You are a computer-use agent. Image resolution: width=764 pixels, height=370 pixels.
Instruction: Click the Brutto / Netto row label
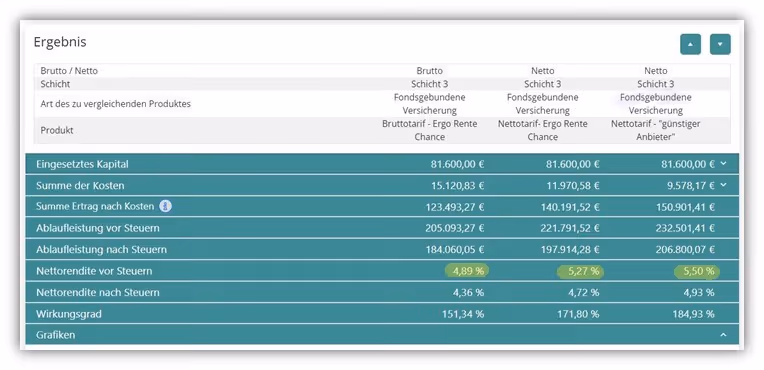click(69, 71)
